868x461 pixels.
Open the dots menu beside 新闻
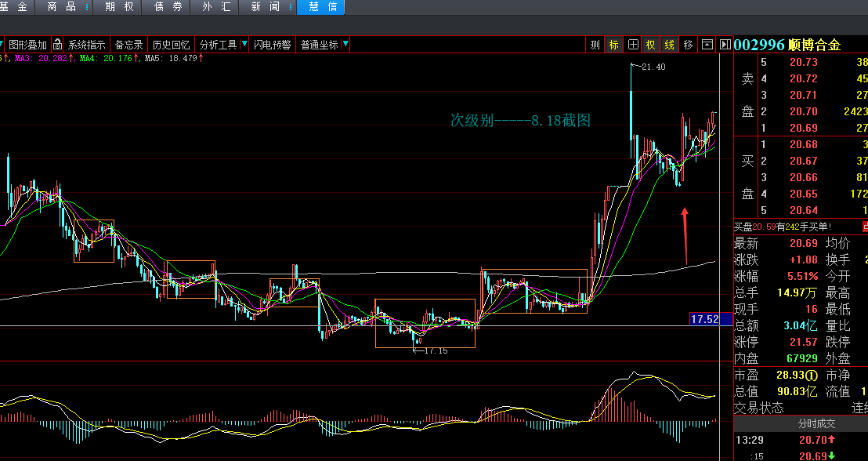coord(291,6)
